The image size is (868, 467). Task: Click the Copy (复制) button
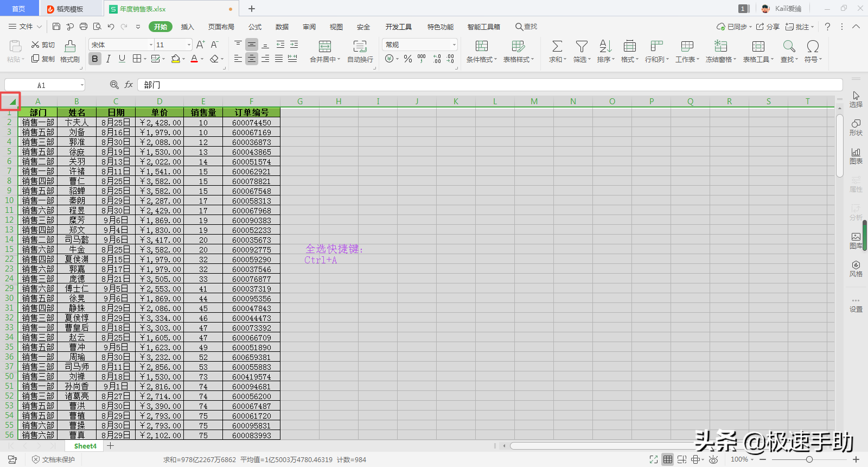pos(43,59)
